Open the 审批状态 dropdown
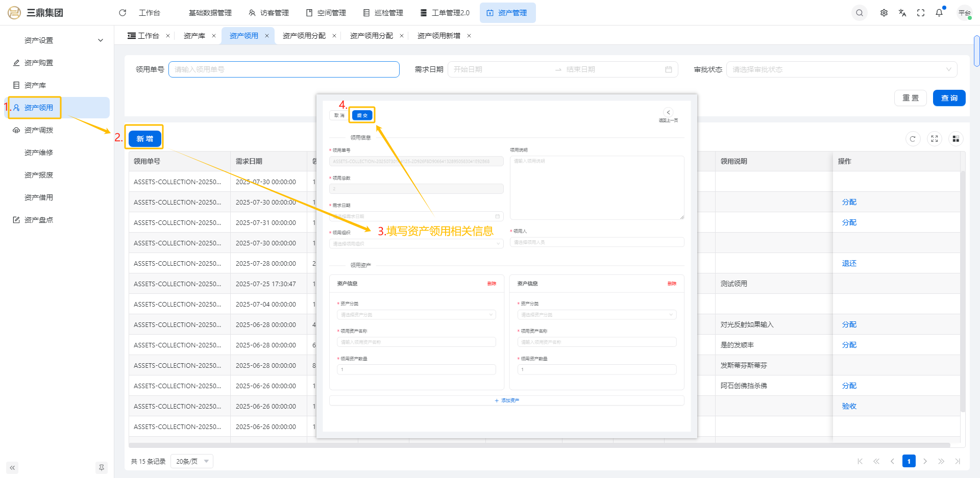This screenshot has width=980, height=478. (x=841, y=69)
